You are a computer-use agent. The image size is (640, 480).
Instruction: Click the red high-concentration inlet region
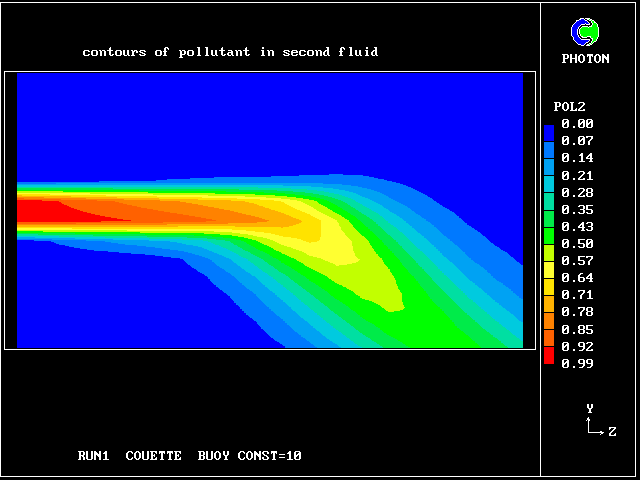45,211
